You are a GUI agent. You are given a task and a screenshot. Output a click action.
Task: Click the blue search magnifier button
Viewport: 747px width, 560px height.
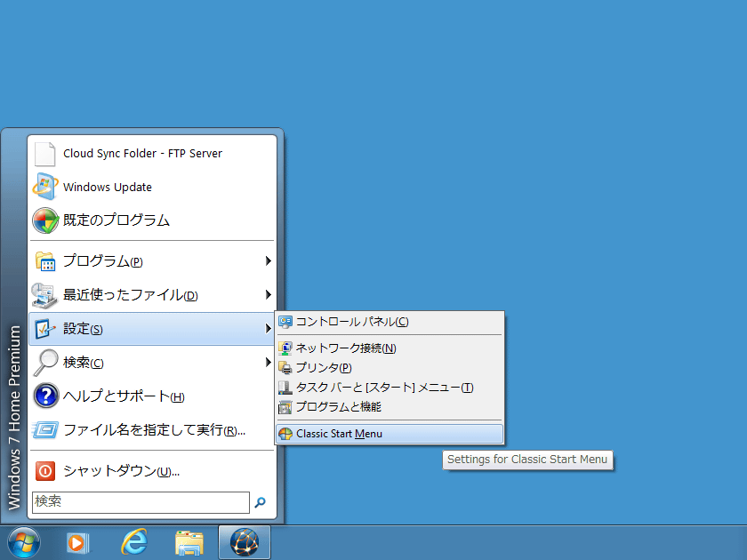tap(260, 502)
